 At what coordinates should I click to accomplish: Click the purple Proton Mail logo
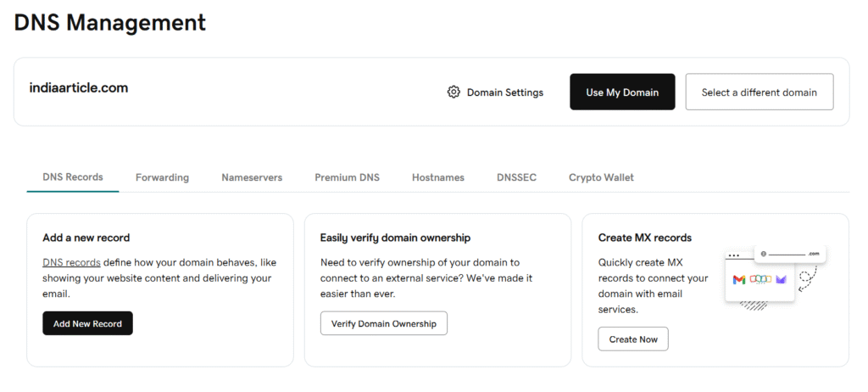click(x=781, y=279)
